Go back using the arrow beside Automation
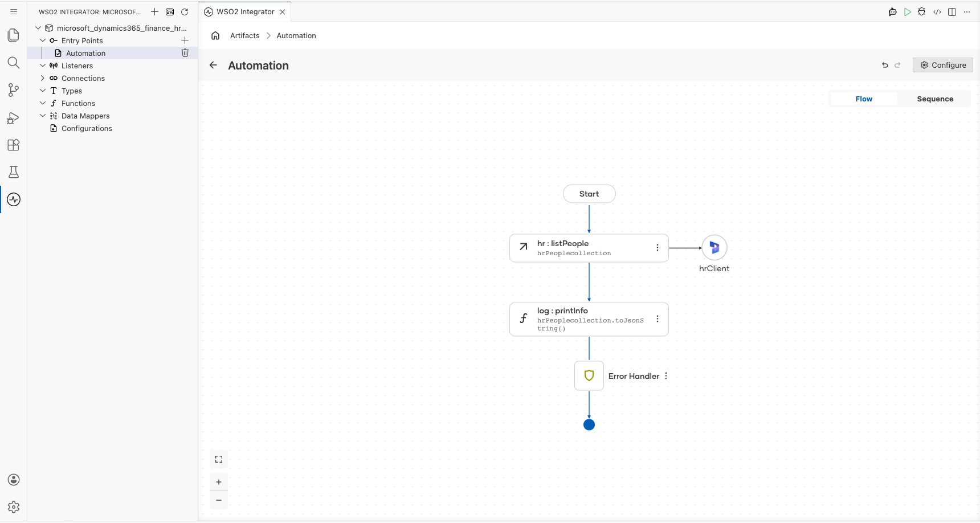Screen dimensions: 980x523 click(213, 65)
